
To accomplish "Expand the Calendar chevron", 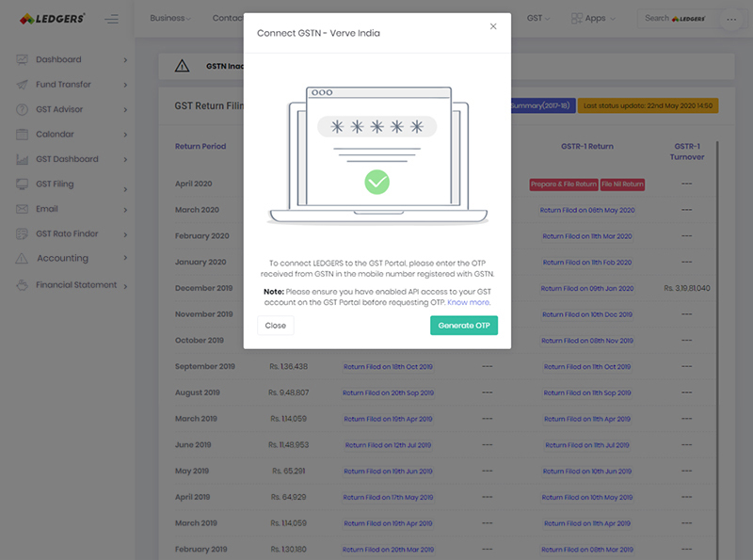I will [x=125, y=135].
